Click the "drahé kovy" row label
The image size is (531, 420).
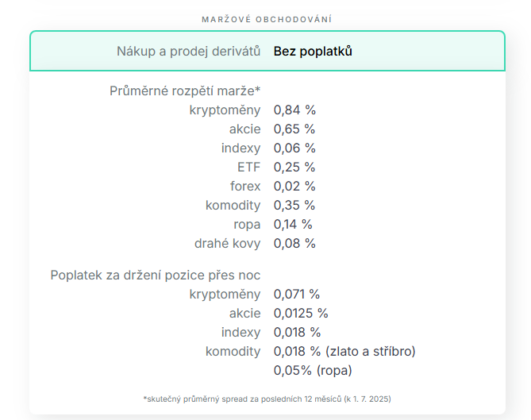tap(227, 243)
